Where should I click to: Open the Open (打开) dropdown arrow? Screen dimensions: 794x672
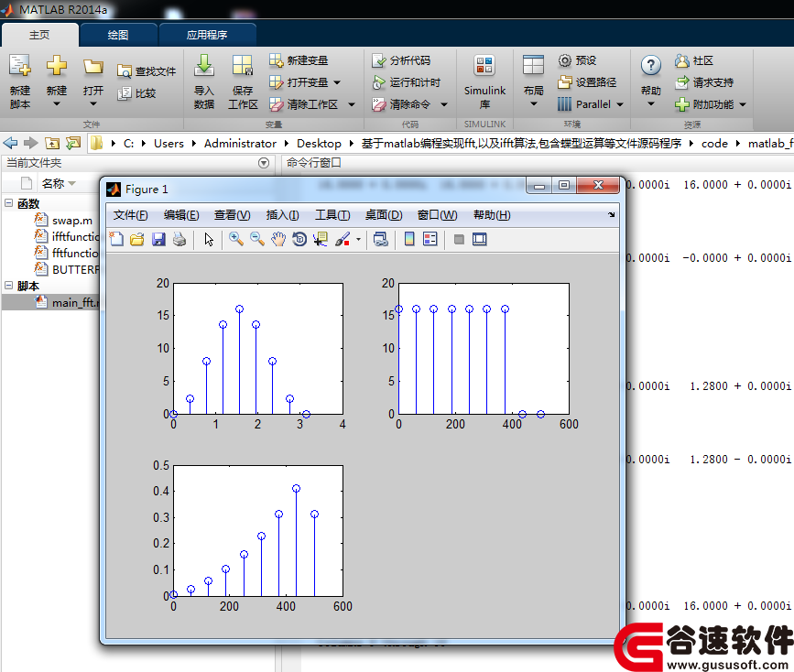pyautogui.click(x=93, y=103)
